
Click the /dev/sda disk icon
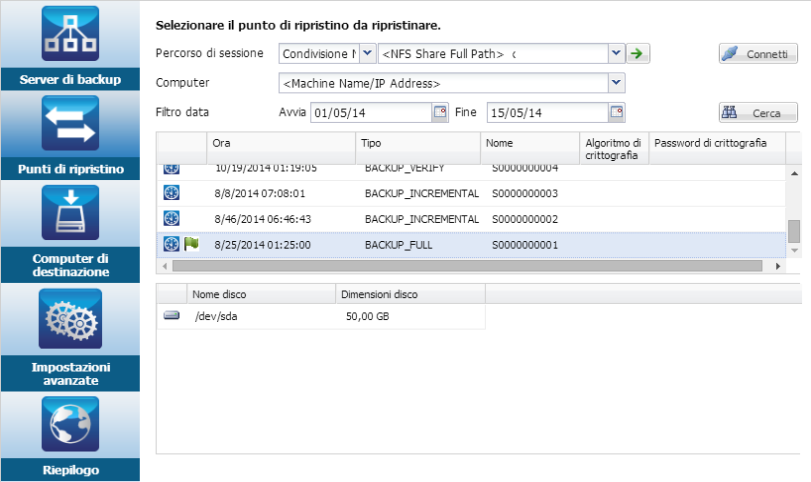tap(172, 315)
